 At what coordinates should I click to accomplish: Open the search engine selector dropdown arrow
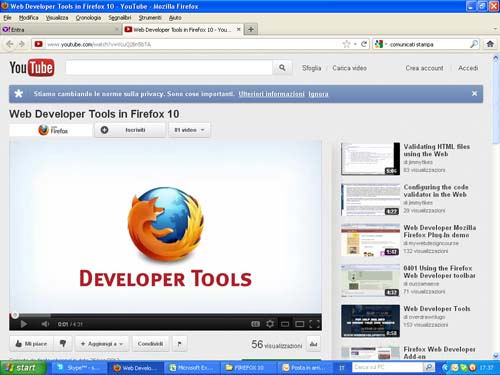click(x=386, y=44)
